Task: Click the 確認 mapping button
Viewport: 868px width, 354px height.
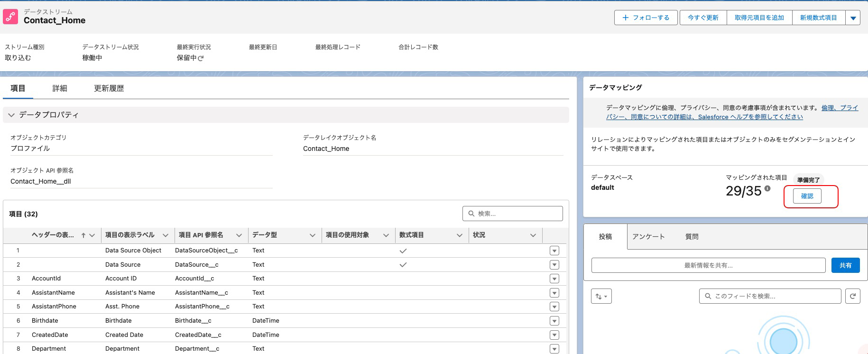Action: (x=807, y=196)
